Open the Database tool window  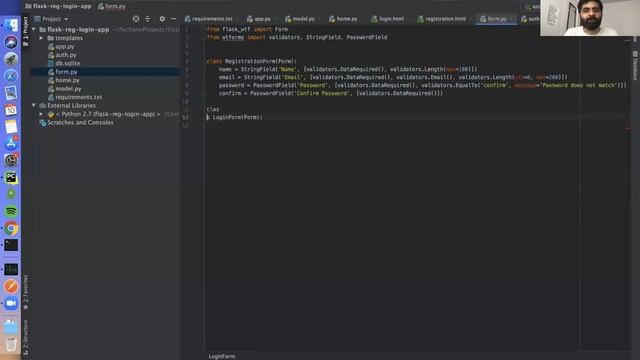(x=635, y=65)
